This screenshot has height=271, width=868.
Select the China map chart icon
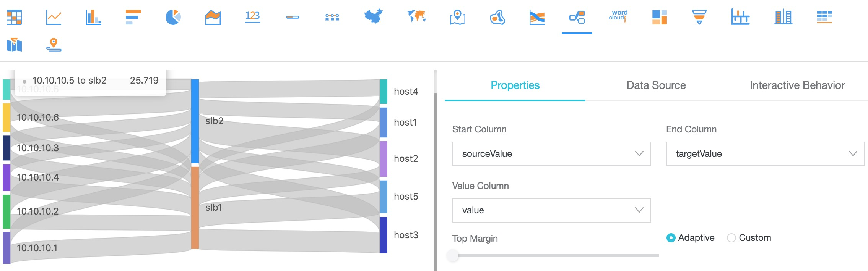coord(373,17)
